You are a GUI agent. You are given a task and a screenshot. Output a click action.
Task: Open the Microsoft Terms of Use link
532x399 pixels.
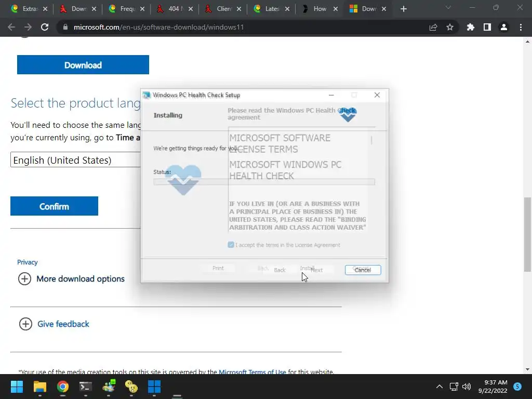tap(252, 371)
